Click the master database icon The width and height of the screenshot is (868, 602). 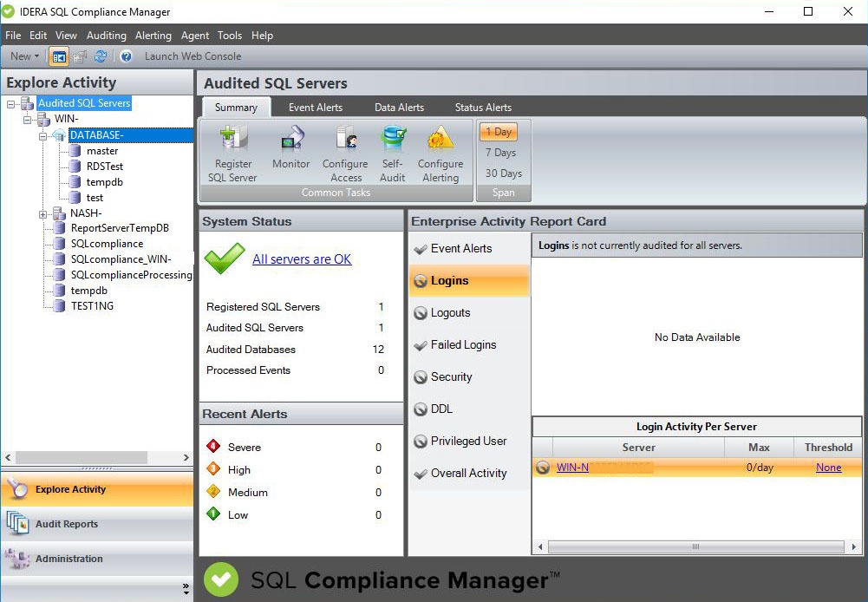(75, 151)
